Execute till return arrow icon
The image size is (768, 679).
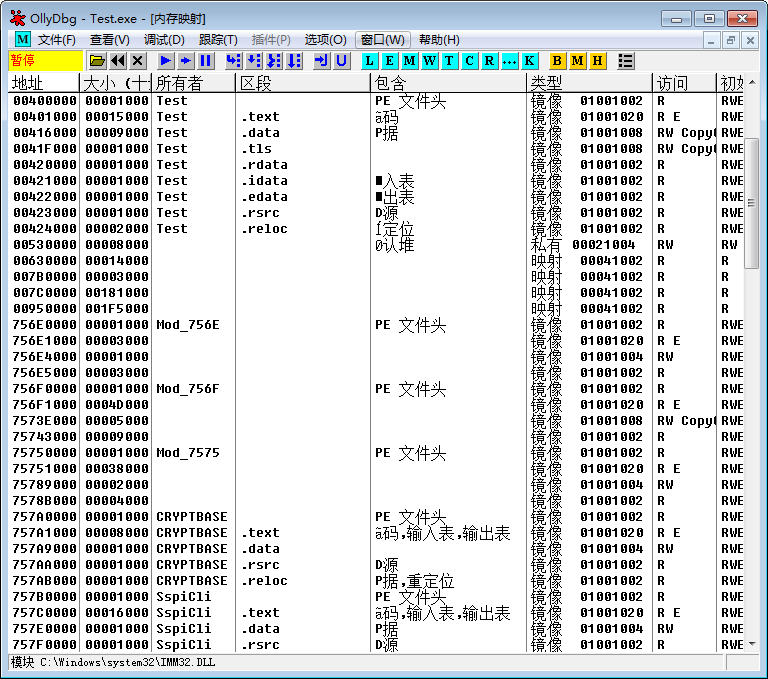tap(321, 61)
